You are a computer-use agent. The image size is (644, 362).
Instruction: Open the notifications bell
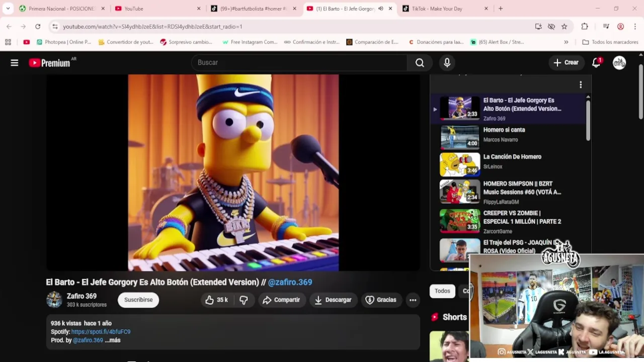(x=596, y=62)
